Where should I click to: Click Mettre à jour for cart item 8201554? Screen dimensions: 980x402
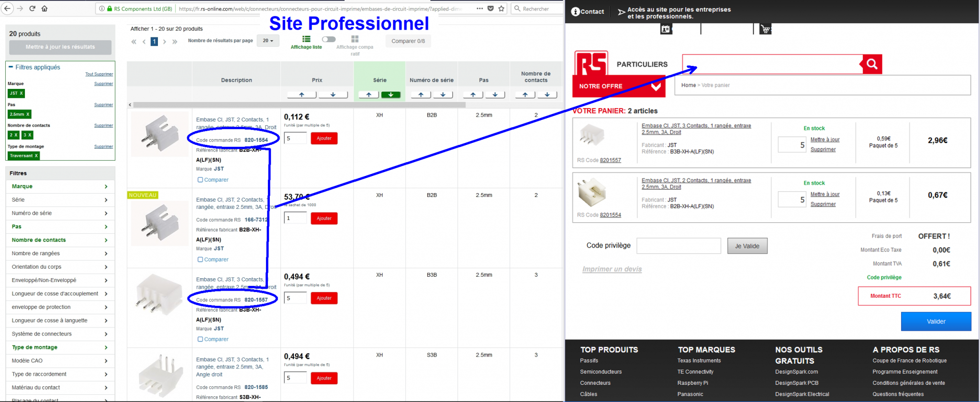[825, 195]
